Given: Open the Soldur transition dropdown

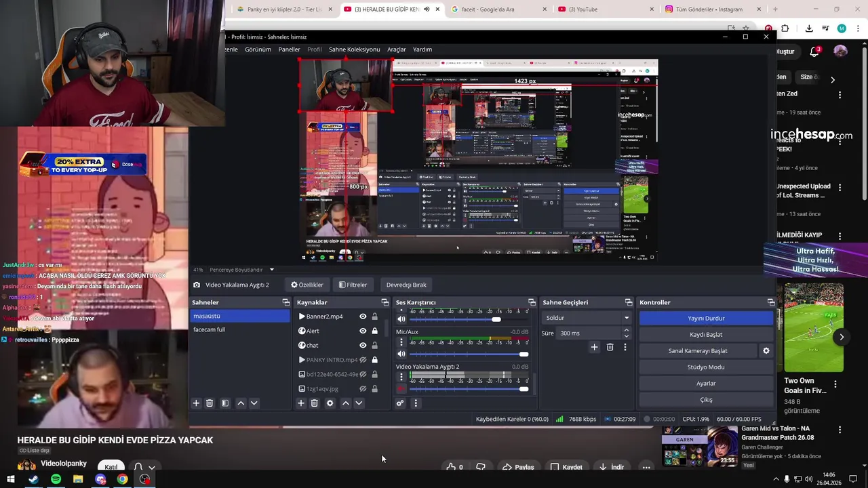Looking at the screenshot, I should click(587, 318).
